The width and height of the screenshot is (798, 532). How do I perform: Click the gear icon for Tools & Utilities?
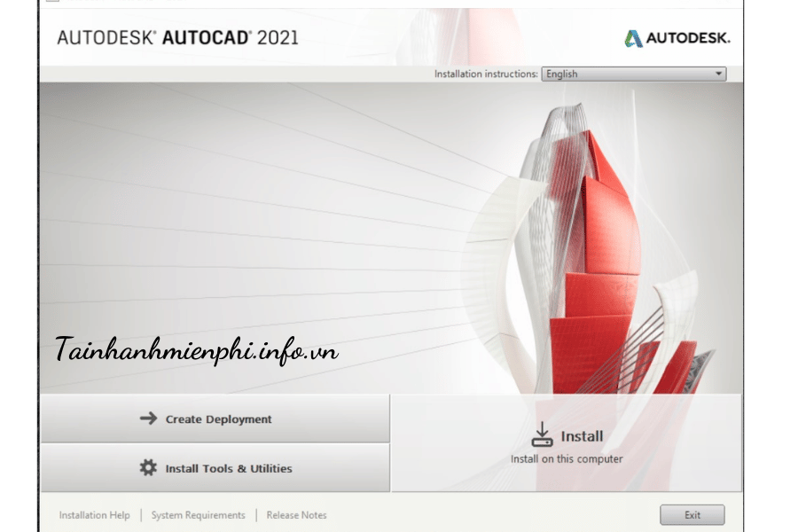[148, 467]
